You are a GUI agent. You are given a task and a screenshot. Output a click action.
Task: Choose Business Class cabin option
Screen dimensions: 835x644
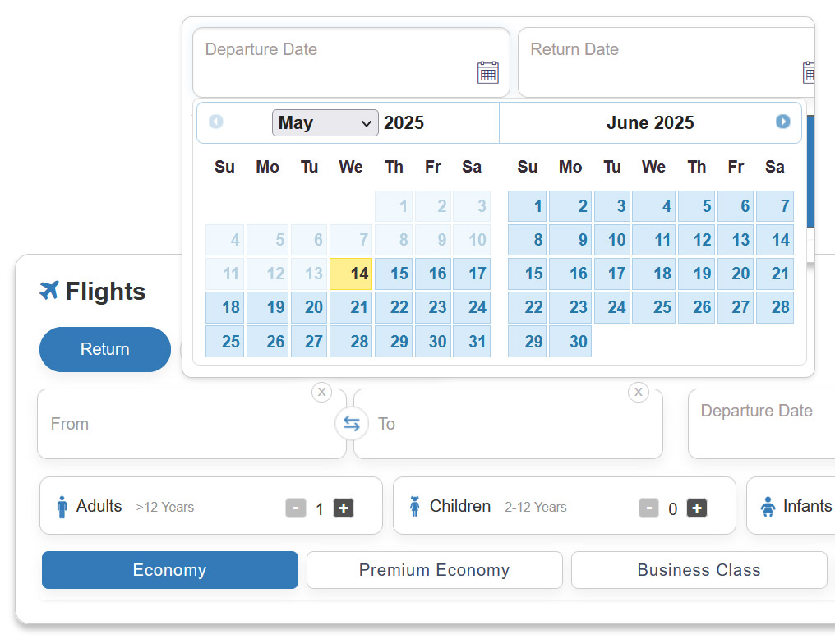(699, 570)
